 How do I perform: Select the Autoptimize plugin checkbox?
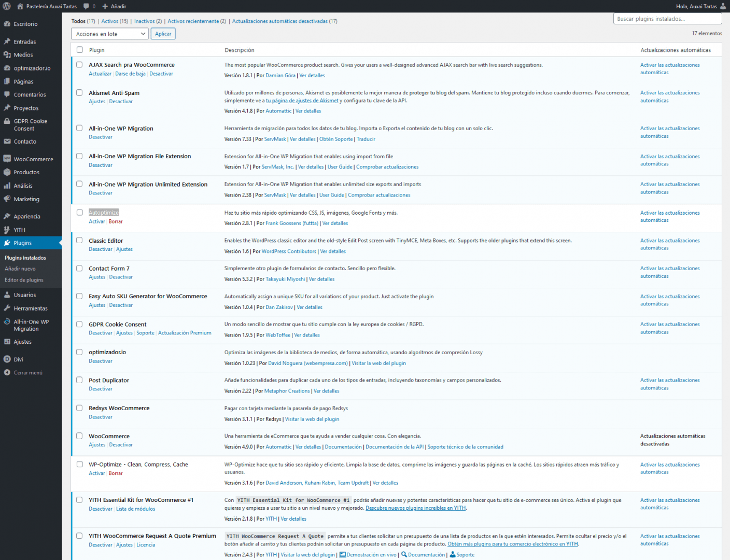point(79,213)
